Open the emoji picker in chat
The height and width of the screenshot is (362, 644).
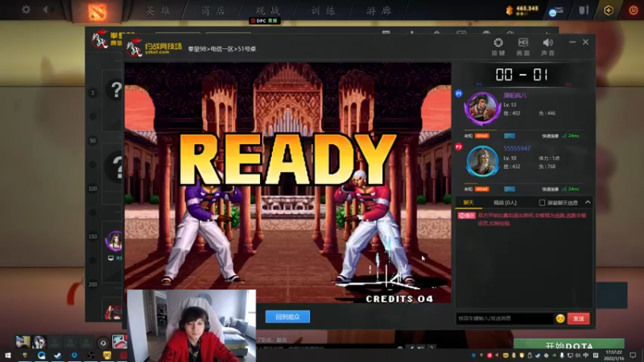point(560,319)
